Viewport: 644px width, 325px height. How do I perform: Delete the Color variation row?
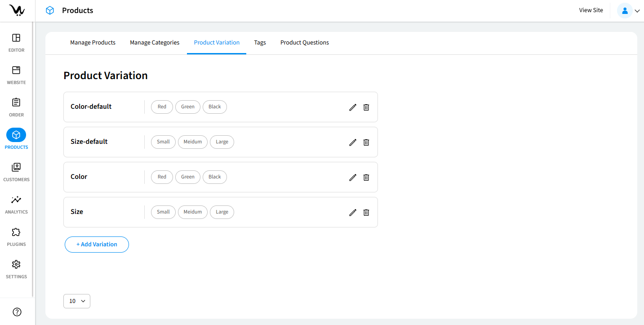[366, 177]
